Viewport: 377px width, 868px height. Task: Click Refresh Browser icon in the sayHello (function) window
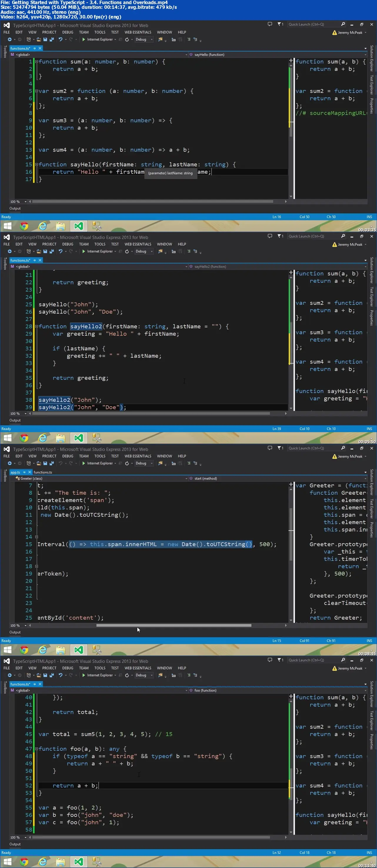click(x=127, y=39)
